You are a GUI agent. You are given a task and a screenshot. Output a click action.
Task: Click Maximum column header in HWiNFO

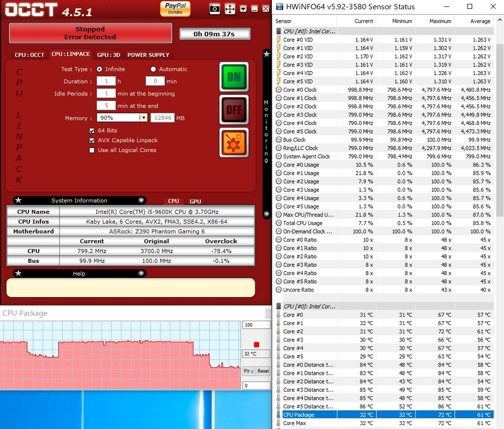pos(435,21)
